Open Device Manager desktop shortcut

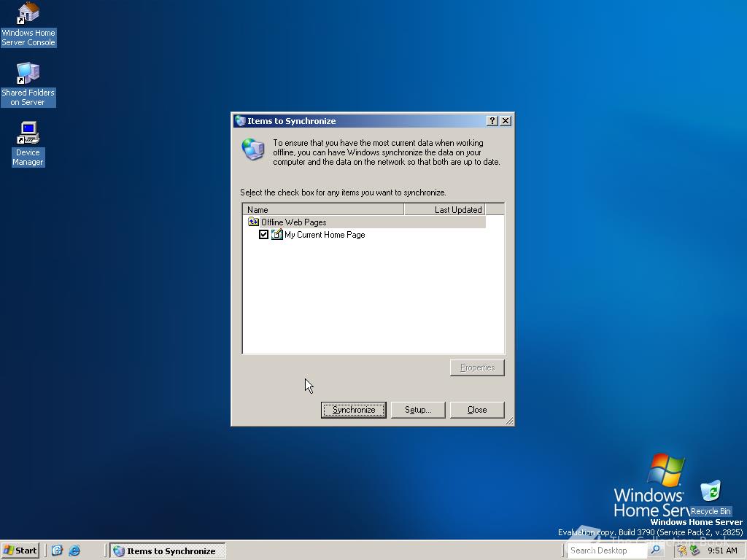pyautogui.click(x=28, y=144)
